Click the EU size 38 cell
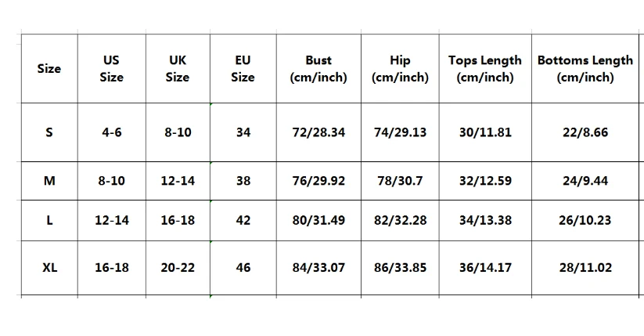This screenshot has width=644, height=336. (x=243, y=181)
